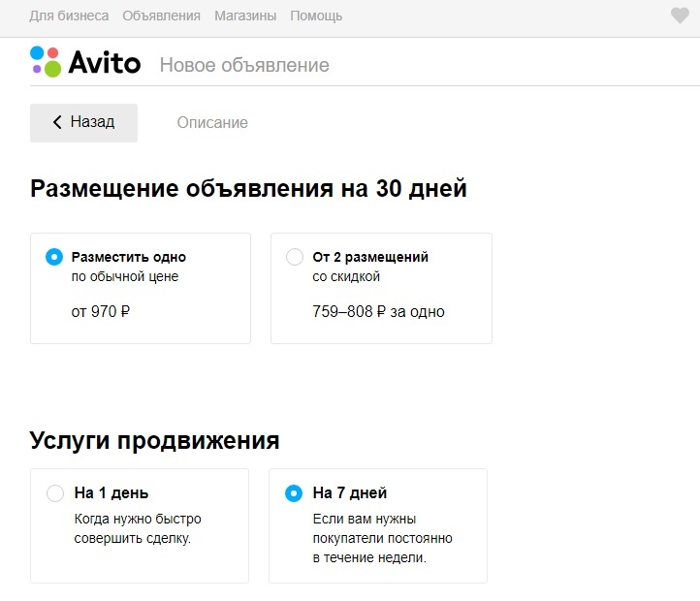This screenshot has width=700, height=601.
Task: Click the "Когда нужно быстро совершить сделку" description
Action: click(x=138, y=528)
